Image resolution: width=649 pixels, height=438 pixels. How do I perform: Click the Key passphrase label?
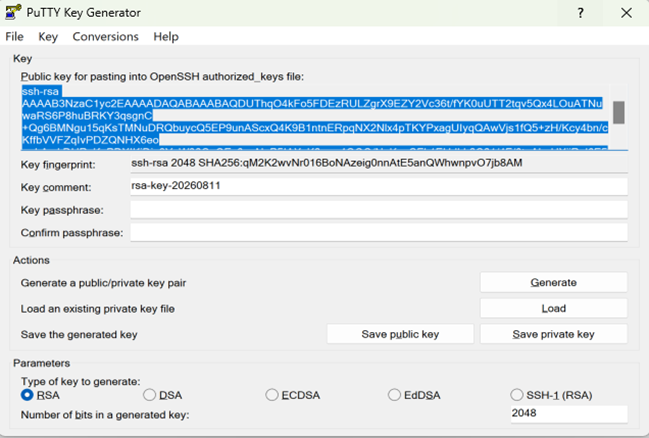62,210
